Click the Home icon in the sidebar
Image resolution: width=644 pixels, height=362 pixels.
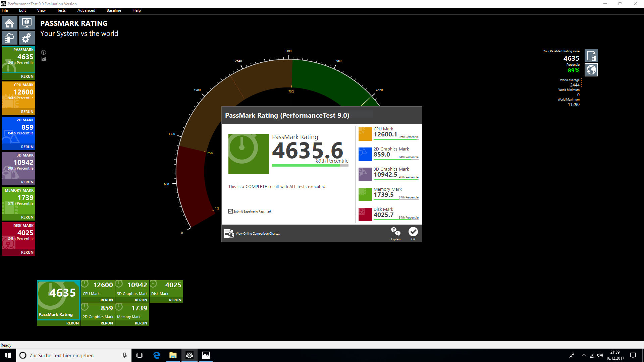pos(9,23)
